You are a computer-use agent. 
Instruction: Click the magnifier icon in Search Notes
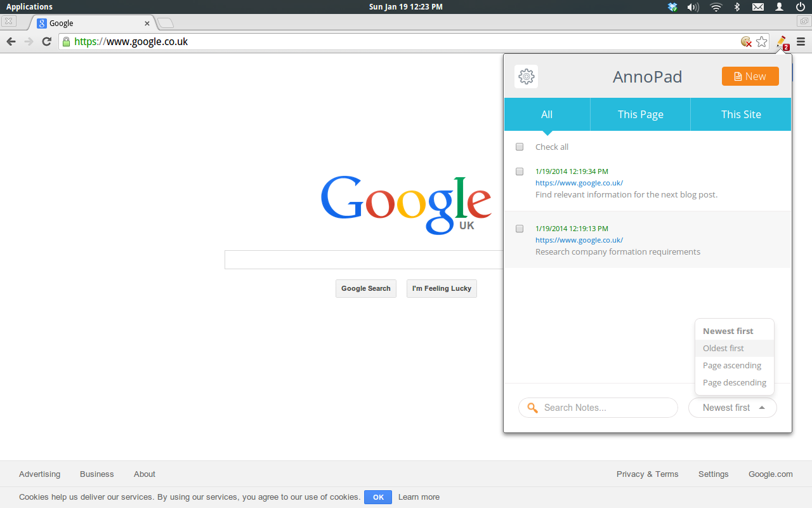pos(533,408)
